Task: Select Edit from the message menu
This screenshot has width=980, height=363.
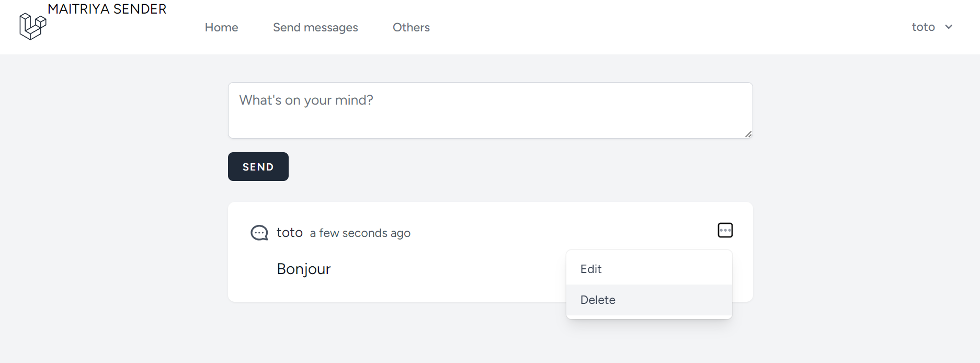Action: click(x=591, y=269)
